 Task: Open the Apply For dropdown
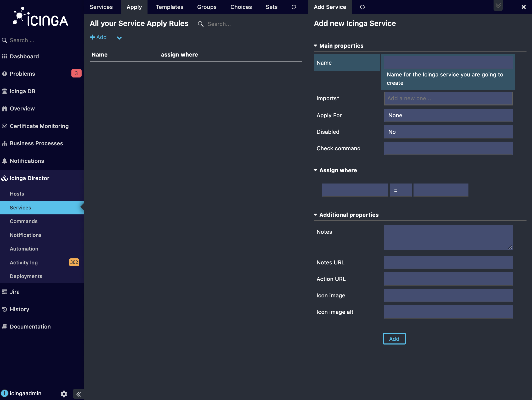[448, 115]
